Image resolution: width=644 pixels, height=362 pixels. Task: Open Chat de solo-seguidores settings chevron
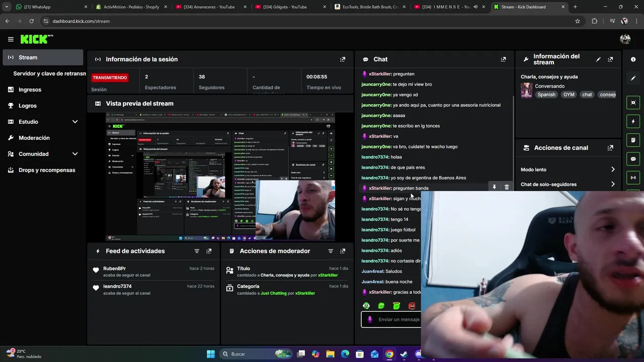pyautogui.click(x=613, y=184)
